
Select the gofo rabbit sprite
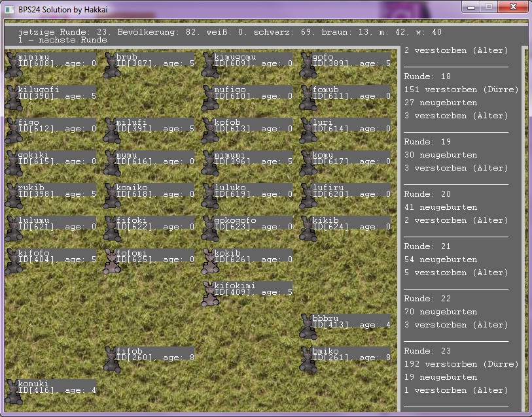308,65
